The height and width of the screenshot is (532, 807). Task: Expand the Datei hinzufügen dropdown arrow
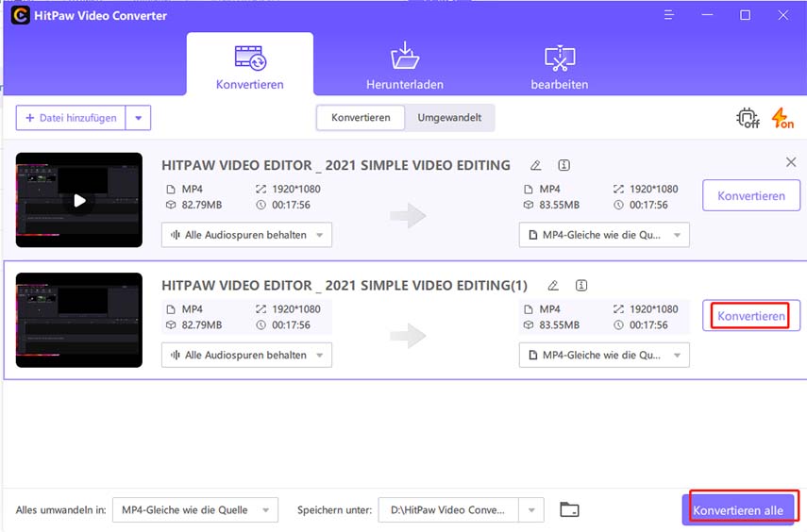(x=139, y=118)
